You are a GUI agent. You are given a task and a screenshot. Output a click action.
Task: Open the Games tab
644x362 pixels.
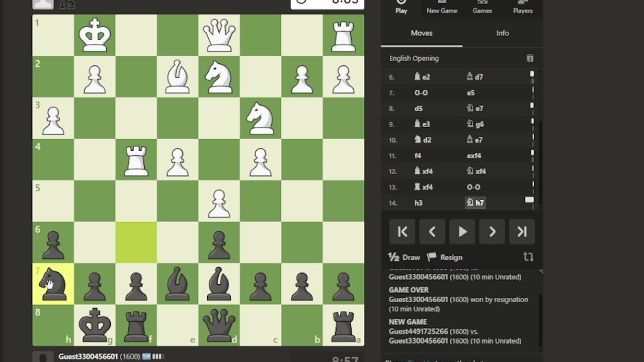482,8
